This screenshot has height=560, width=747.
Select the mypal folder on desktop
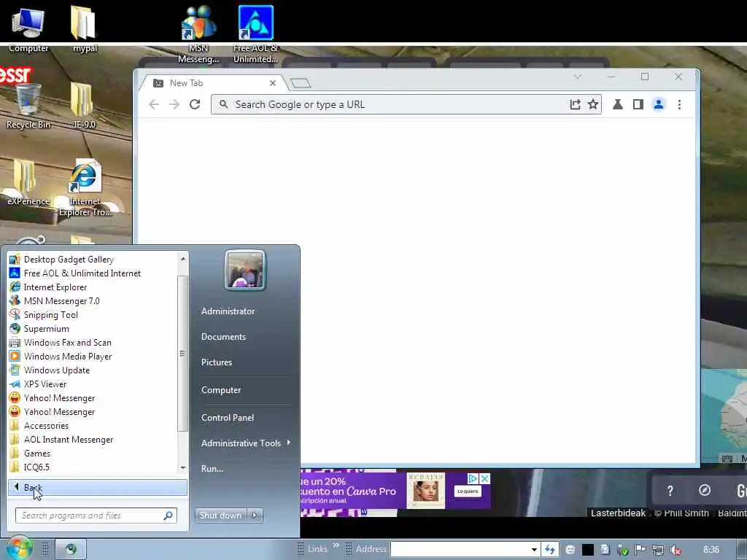[85, 28]
